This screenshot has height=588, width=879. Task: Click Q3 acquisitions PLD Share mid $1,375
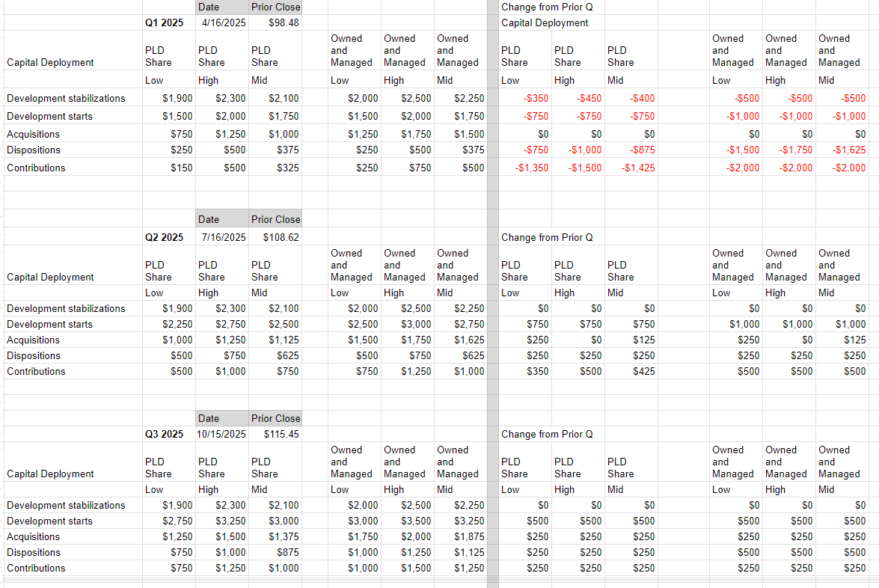275,537
